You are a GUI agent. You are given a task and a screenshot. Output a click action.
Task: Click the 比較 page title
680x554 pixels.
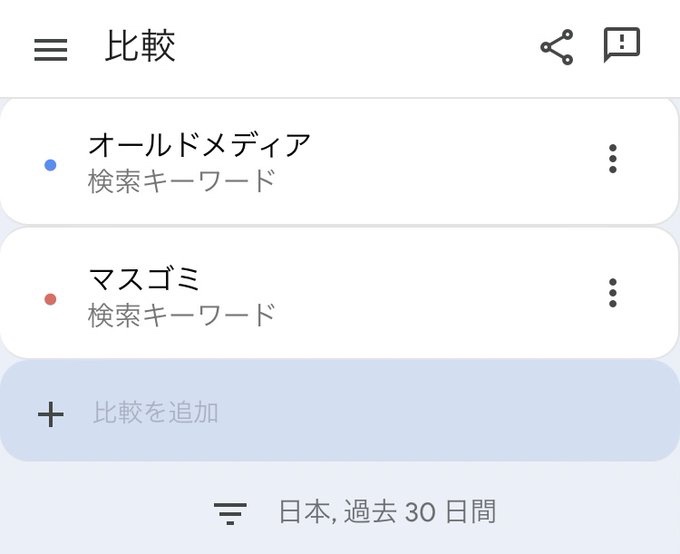[140, 48]
